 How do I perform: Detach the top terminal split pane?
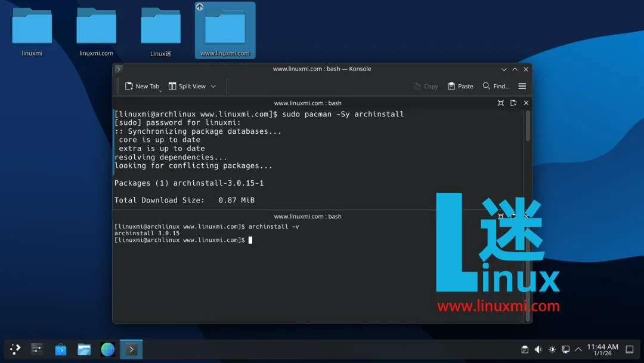click(x=513, y=103)
